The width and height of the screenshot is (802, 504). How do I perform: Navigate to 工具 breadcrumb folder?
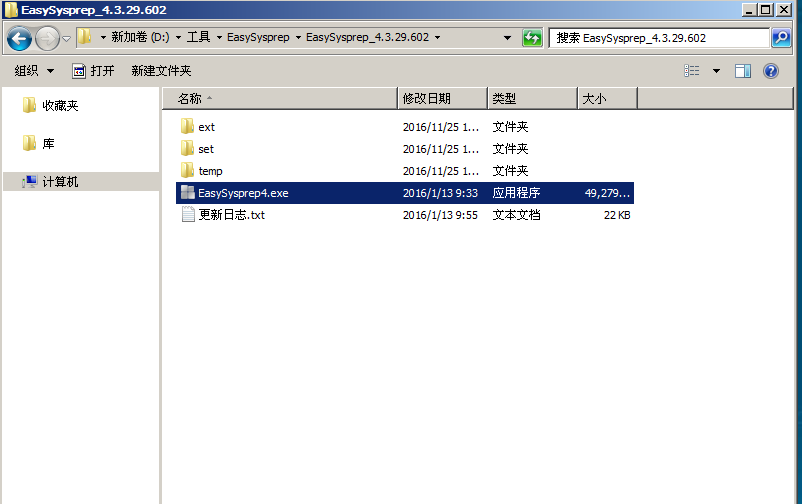198,37
